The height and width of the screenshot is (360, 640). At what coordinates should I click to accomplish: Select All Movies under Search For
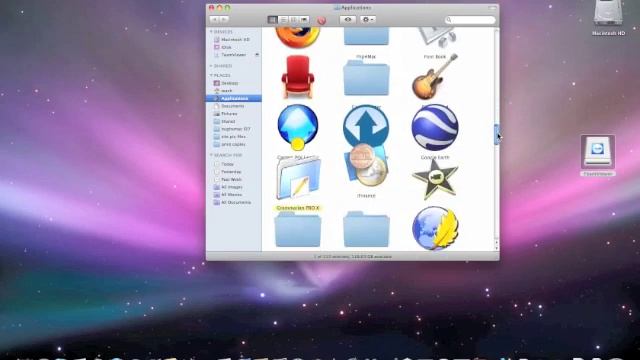(234, 195)
